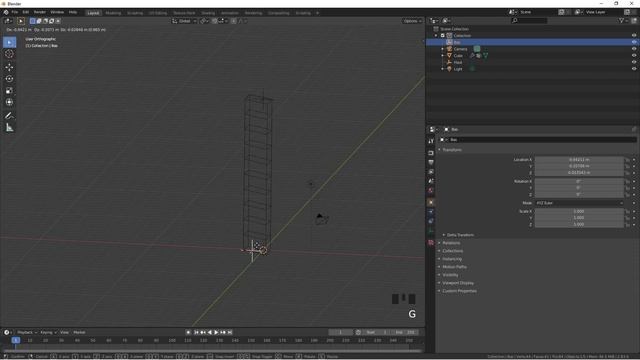Lock the Location X value
This screenshot has height=360, width=640.
[627, 160]
